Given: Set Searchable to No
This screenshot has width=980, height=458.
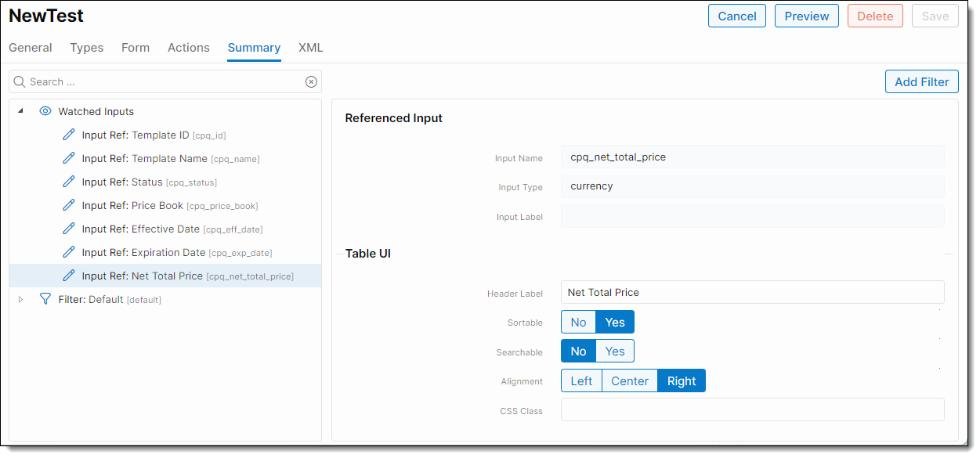Looking at the screenshot, I should coord(578,351).
